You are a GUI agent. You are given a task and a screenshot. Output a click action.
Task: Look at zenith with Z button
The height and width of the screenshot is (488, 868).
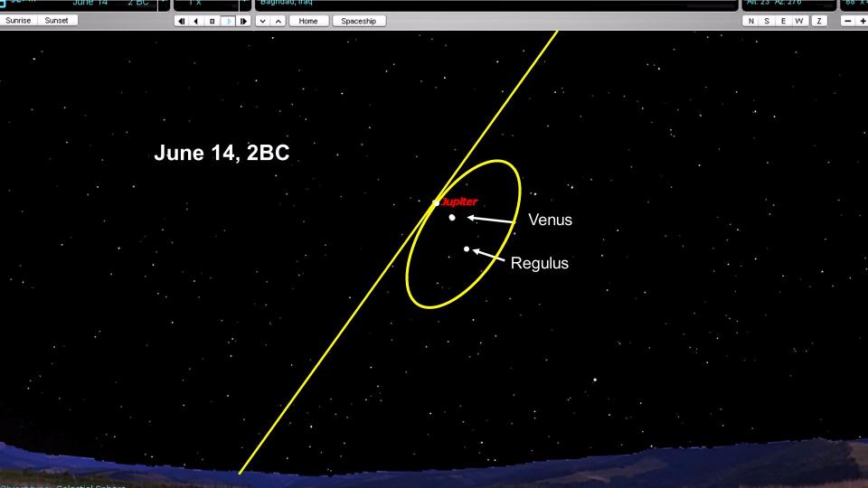[820, 21]
